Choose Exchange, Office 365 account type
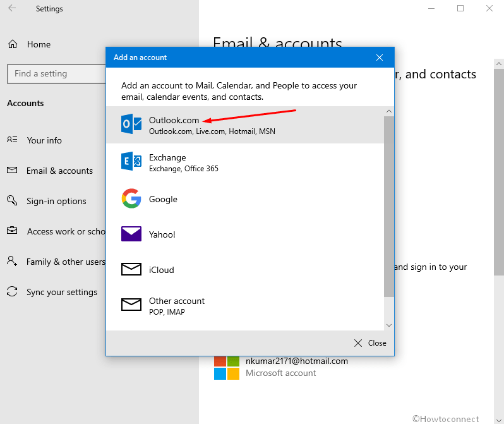This screenshot has width=504, height=424. pyautogui.click(x=245, y=162)
